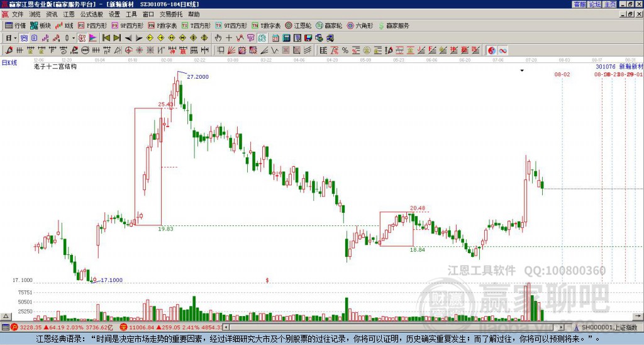Open the 9T四方形 tool
Viewport: 644px width, 345px height.
231,25
